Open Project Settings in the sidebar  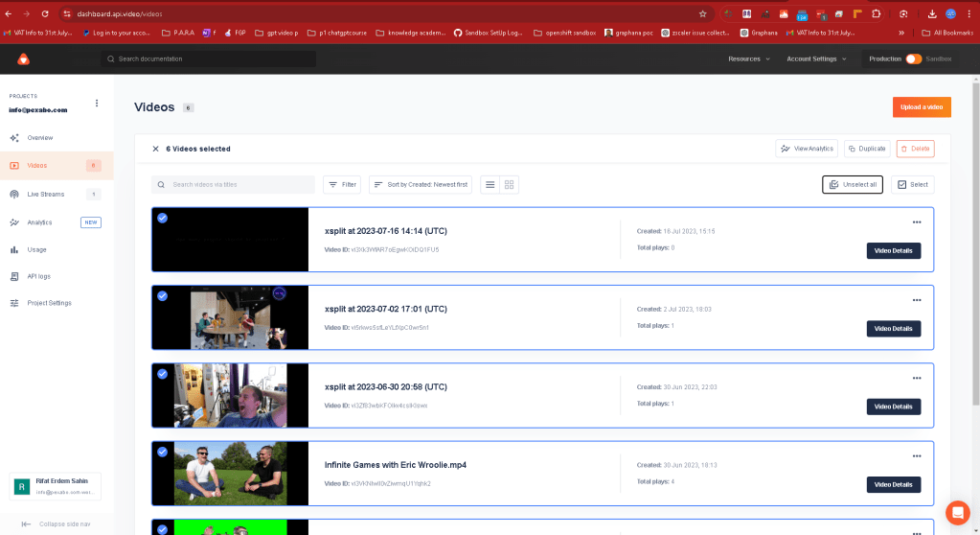57,303
